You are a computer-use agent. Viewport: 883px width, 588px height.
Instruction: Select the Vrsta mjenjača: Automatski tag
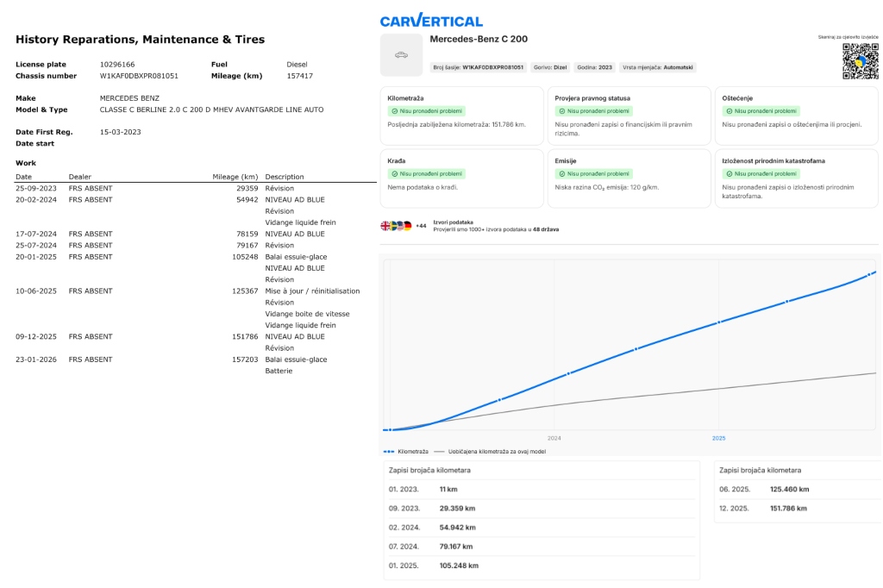point(658,67)
